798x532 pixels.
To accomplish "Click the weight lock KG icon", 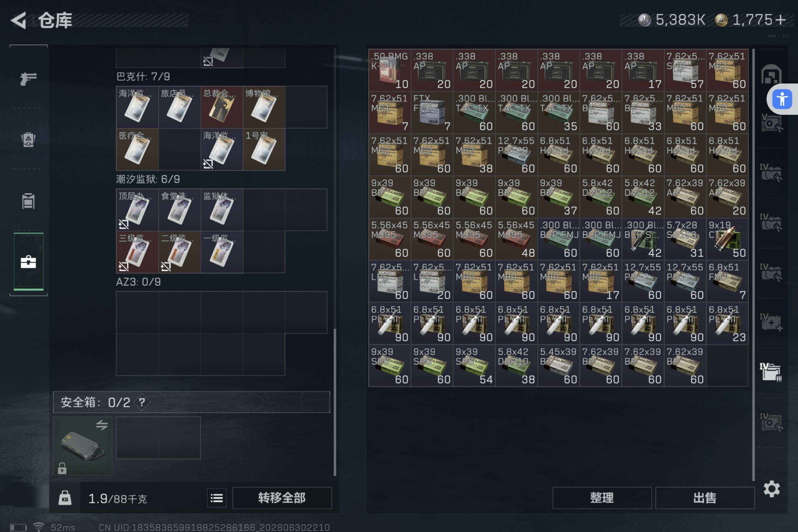I will click(65, 498).
